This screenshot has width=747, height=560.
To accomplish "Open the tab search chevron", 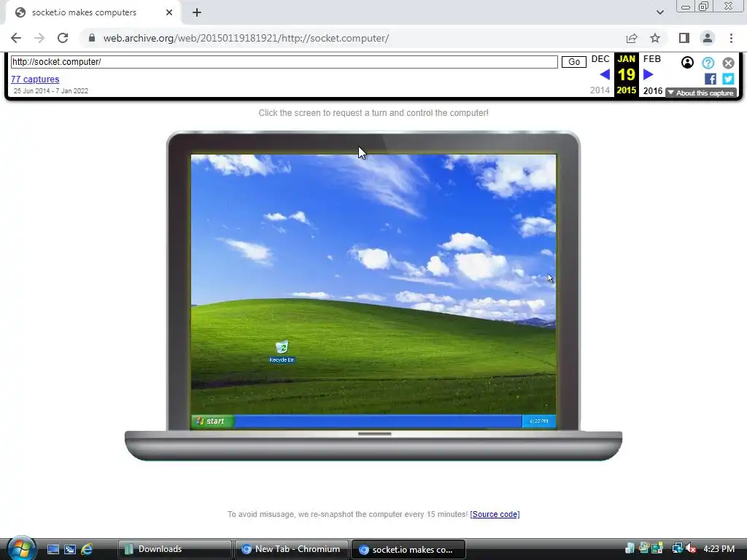I will click(659, 12).
